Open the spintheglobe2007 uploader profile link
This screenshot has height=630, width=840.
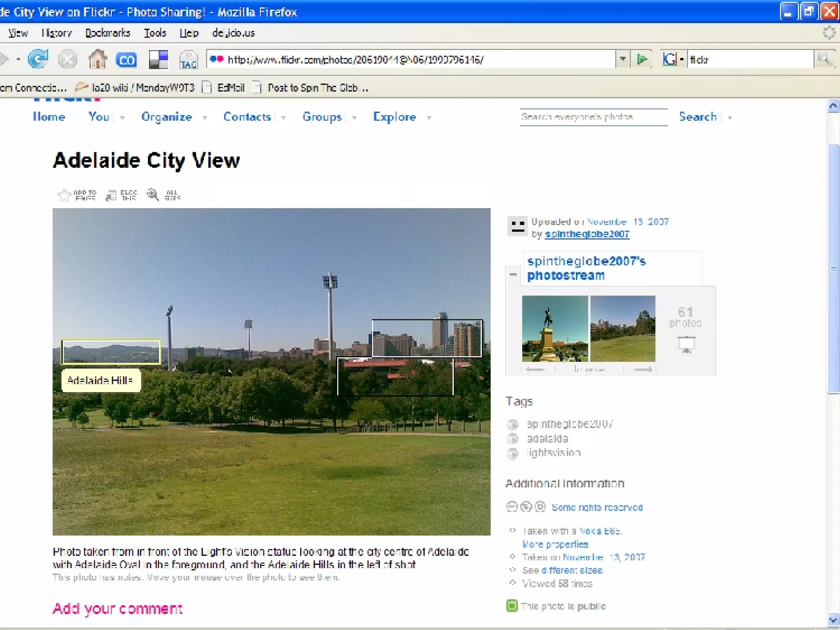587,234
